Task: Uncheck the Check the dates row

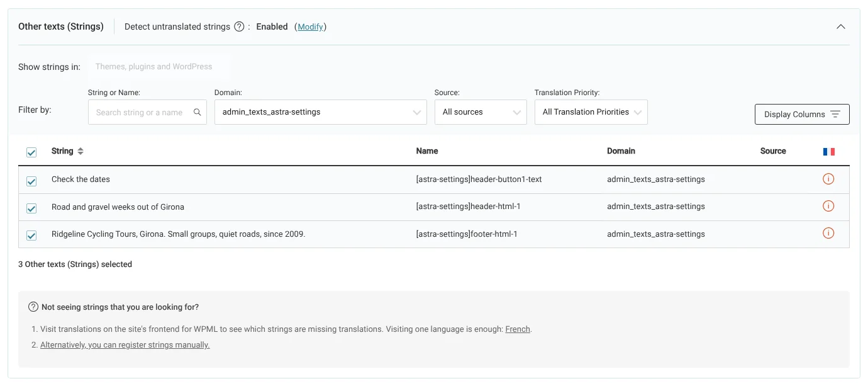Action: tap(31, 181)
